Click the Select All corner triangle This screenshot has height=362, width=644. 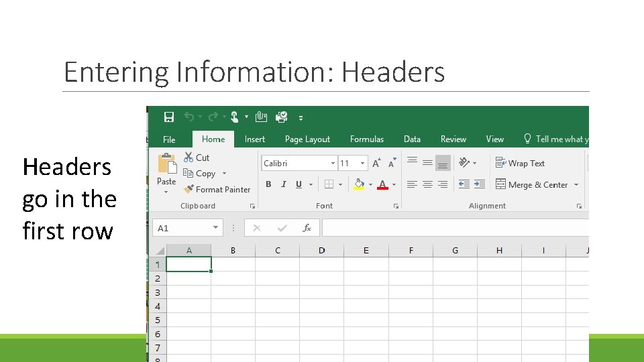160,250
